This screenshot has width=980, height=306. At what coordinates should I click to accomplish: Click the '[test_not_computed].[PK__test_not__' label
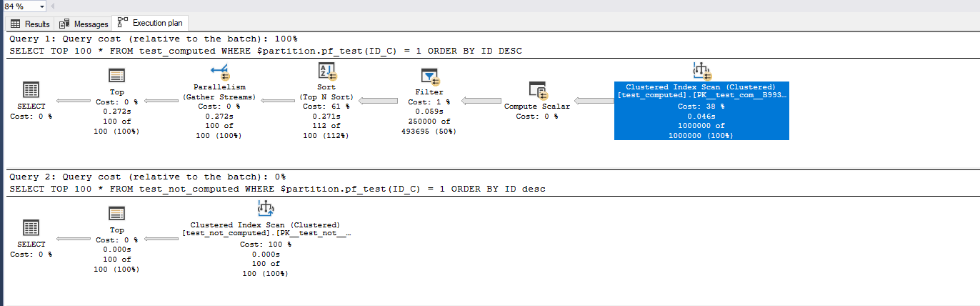(x=267, y=233)
